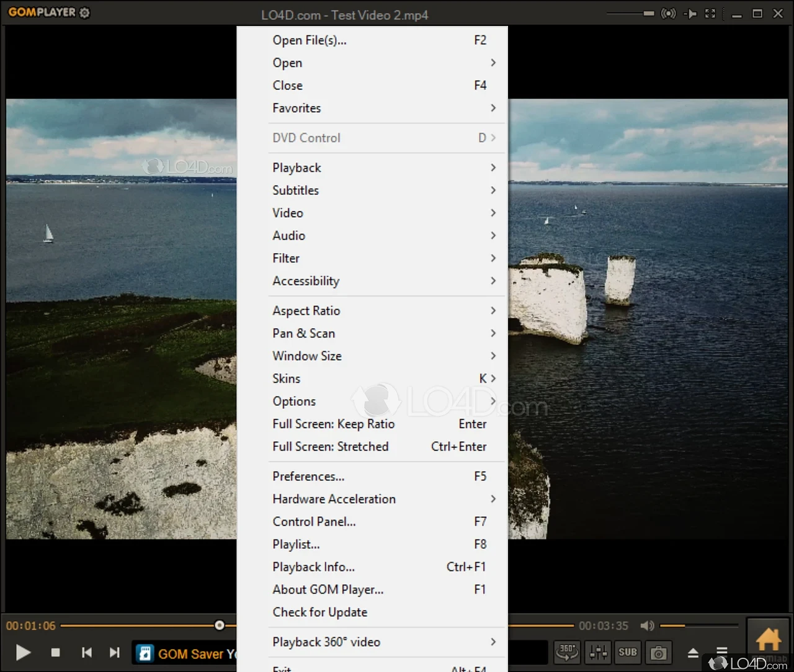Image resolution: width=794 pixels, height=672 pixels.
Task: Choose Playback Info... menu entry
Action: tap(372, 567)
